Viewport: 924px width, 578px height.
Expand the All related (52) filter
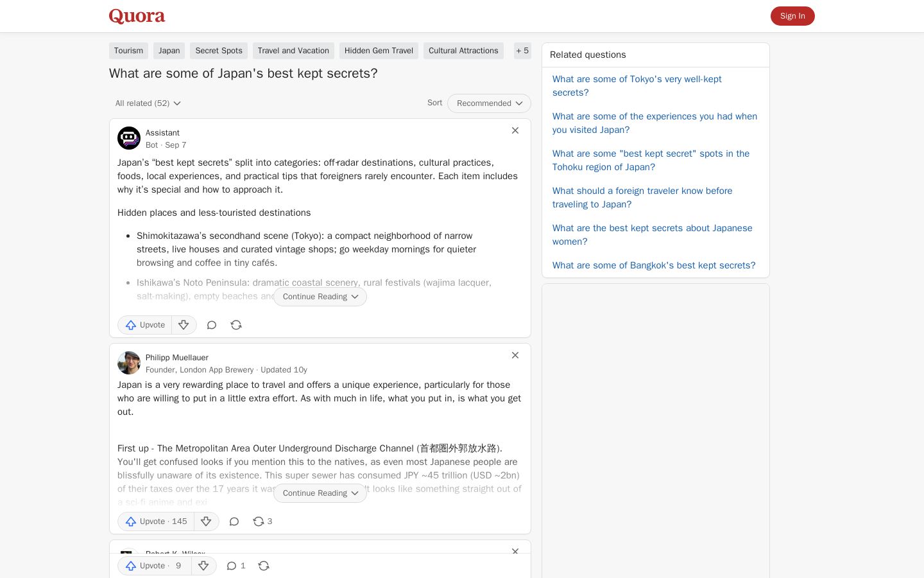click(x=148, y=103)
